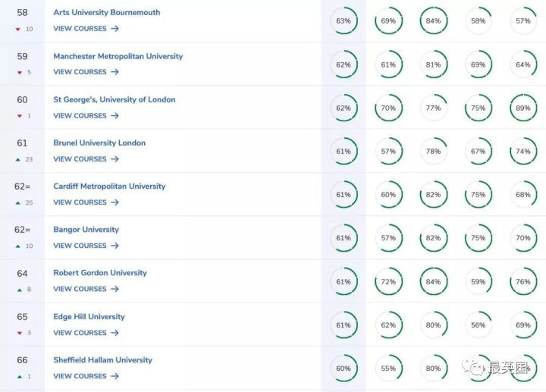The height and width of the screenshot is (392, 546).
Task: Click the arrow beside Brunel's View Courses
Action: click(115, 159)
